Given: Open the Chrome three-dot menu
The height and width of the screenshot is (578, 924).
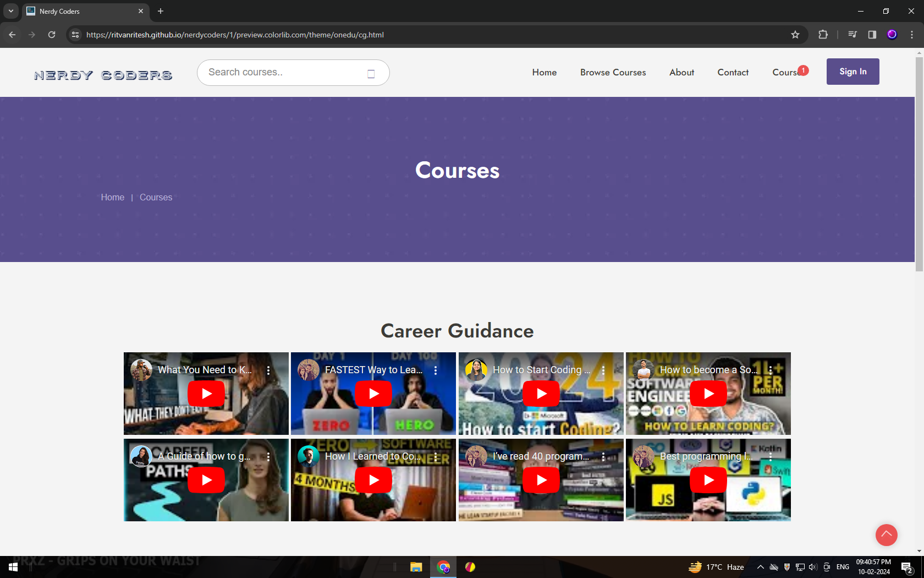Looking at the screenshot, I should click(912, 35).
